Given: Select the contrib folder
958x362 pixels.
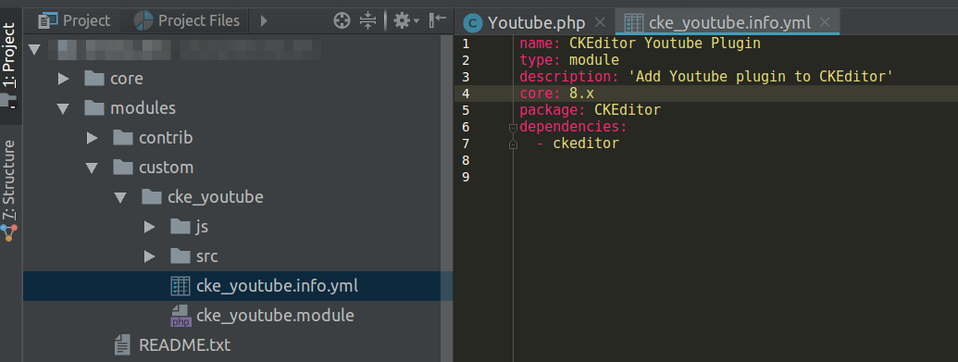Looking at the screenshot, I should (166, 138).
